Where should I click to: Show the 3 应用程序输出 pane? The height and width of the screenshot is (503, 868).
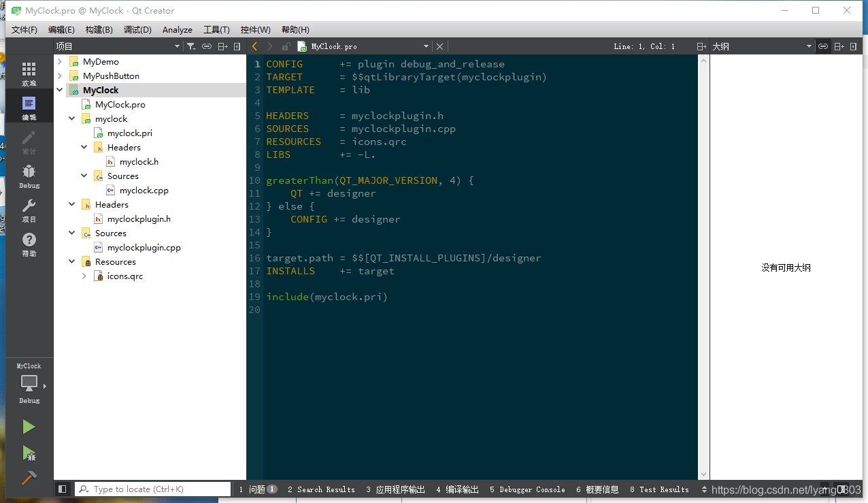point(395,489)
